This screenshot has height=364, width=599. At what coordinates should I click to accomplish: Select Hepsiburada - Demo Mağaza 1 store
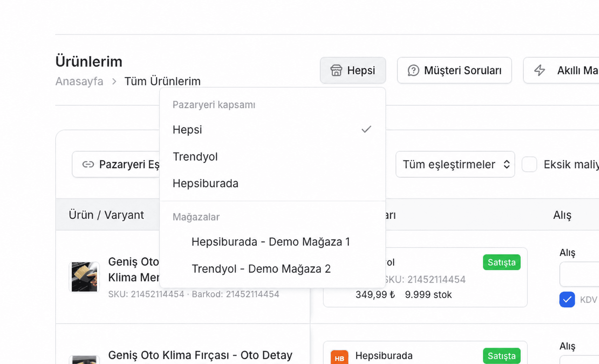pyautogui.click(x=272, y=242)
